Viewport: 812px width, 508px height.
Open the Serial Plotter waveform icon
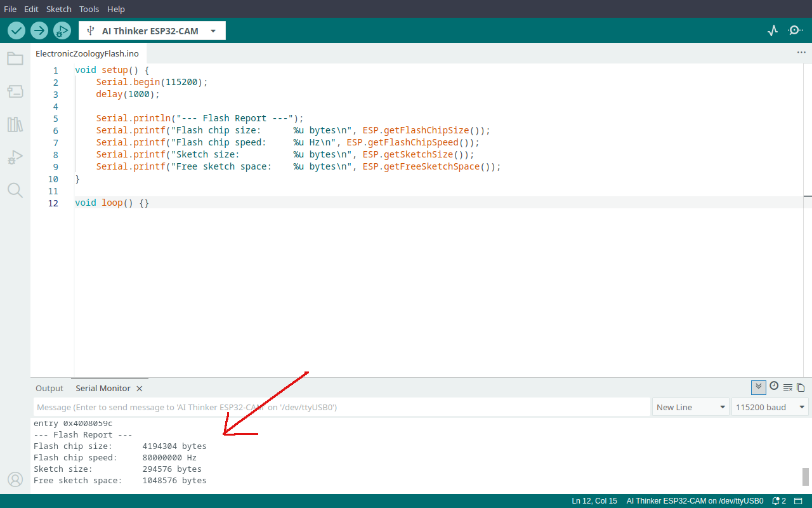773,30
